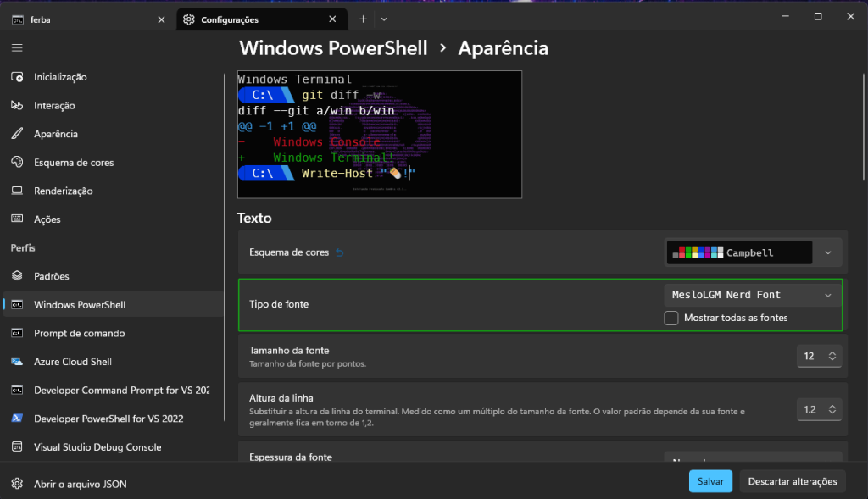Enable Mostrar todas as fontes checkbox
The image size is (868, 499).
click(x=671, y=318)
